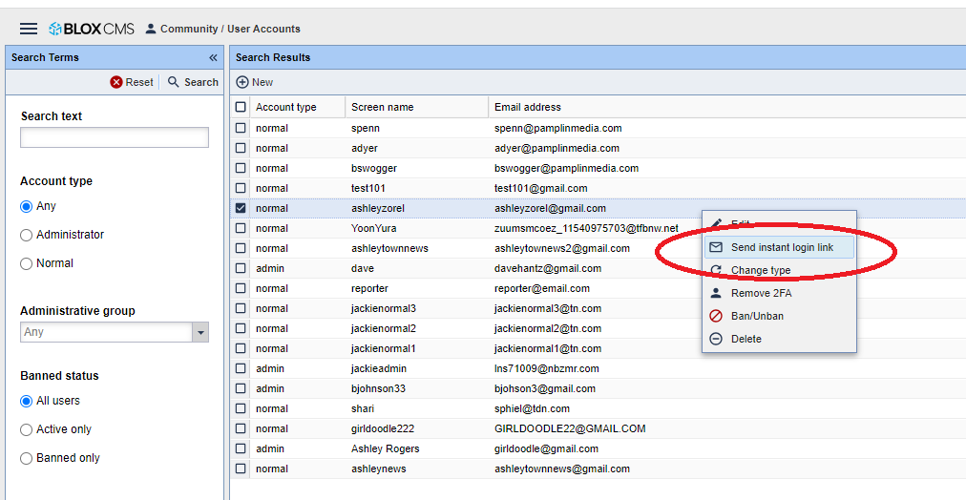This screenshot has height=500, width=966.
Task: Sort by Screen name column header
Action: tap(382, 107)
